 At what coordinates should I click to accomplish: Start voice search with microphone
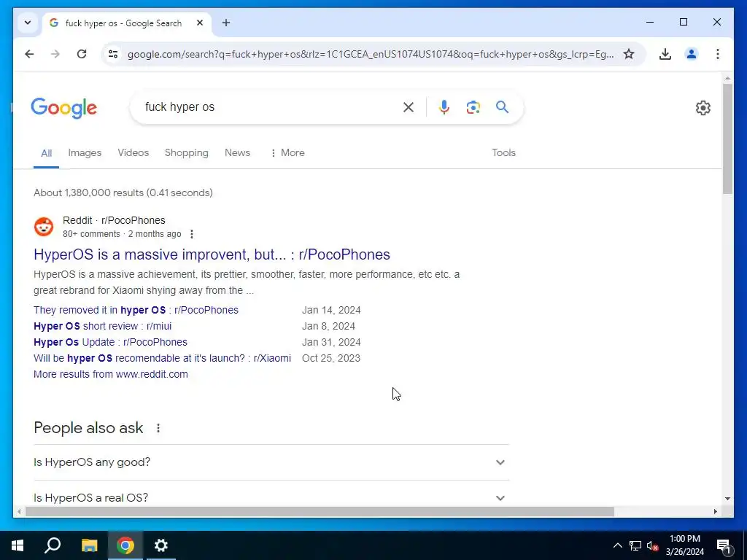[x=444, y=107]
